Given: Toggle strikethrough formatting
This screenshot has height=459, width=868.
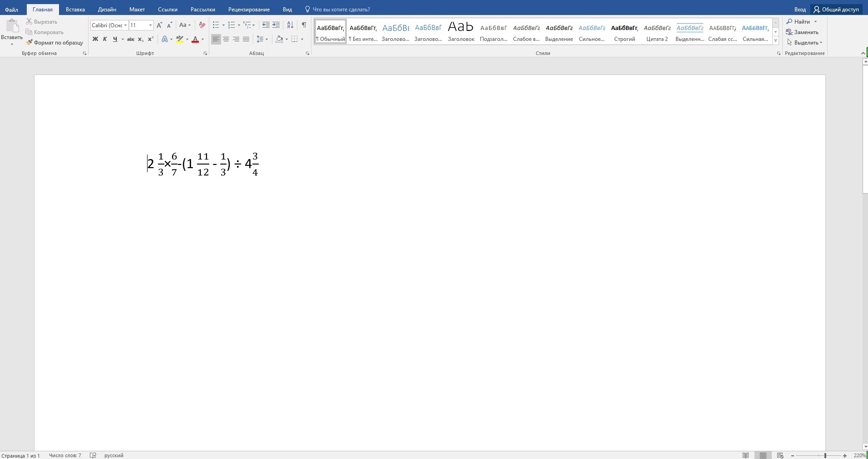Looking at the screenshot, I should [x=131, y=39].
